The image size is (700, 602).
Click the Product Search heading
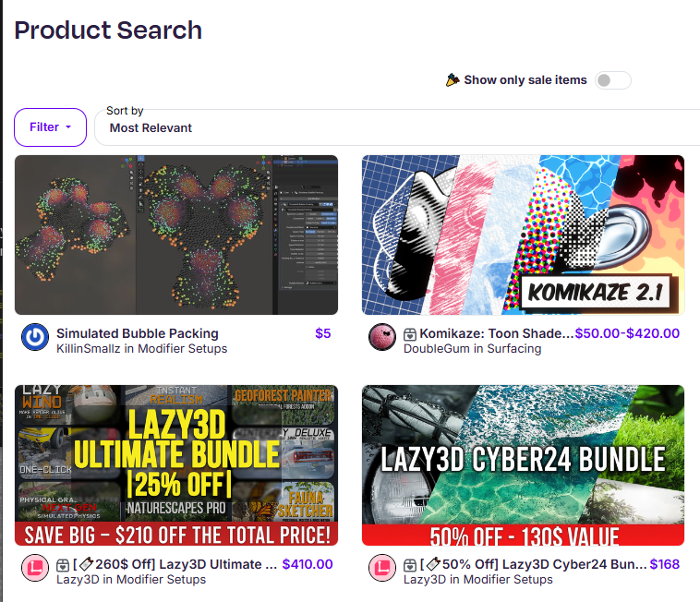[x=108, y=30]
